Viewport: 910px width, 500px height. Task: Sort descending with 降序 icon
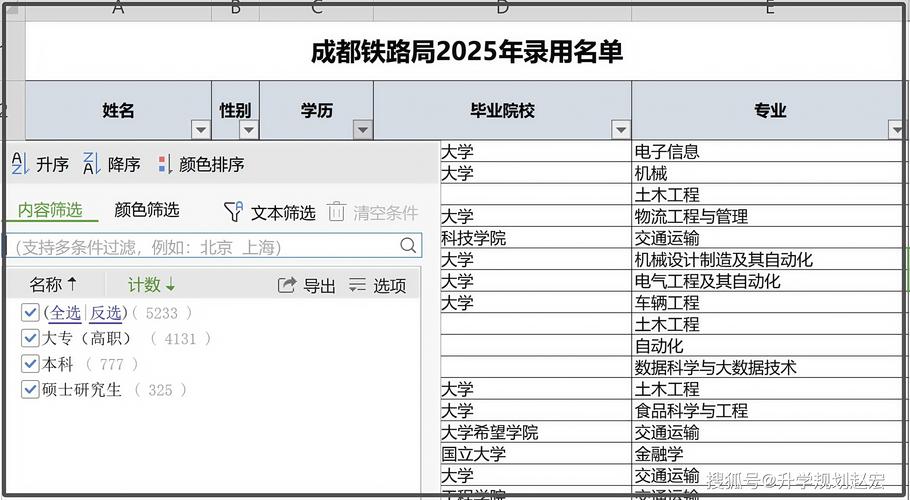coord(91,164)
